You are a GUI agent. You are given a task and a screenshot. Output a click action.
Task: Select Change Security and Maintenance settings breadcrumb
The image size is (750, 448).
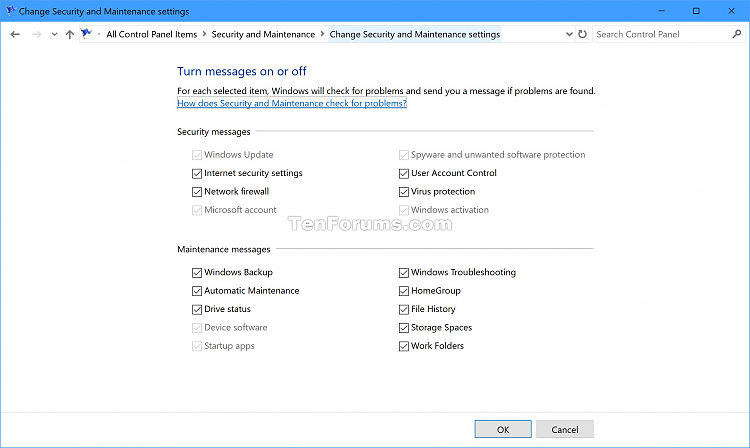(415, 34)
